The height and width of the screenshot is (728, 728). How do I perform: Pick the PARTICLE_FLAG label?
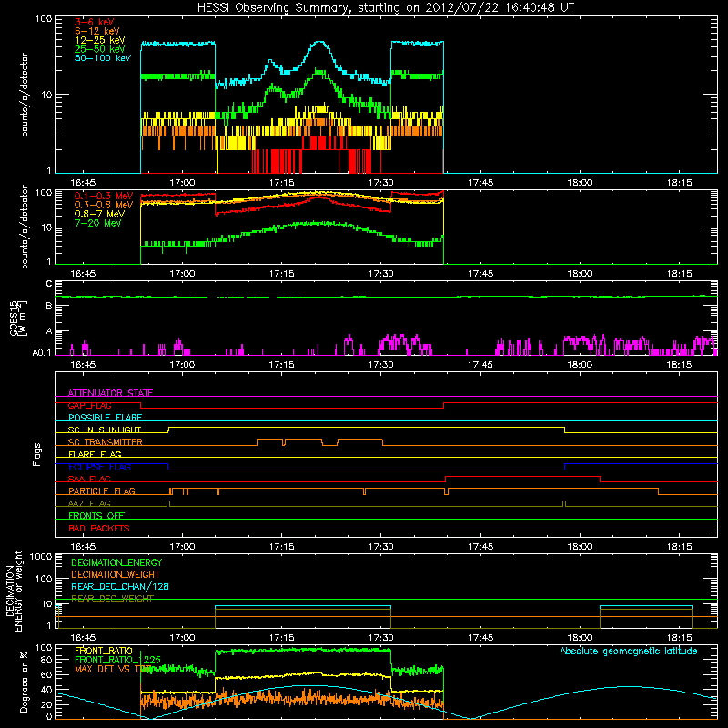pos(102,491)
